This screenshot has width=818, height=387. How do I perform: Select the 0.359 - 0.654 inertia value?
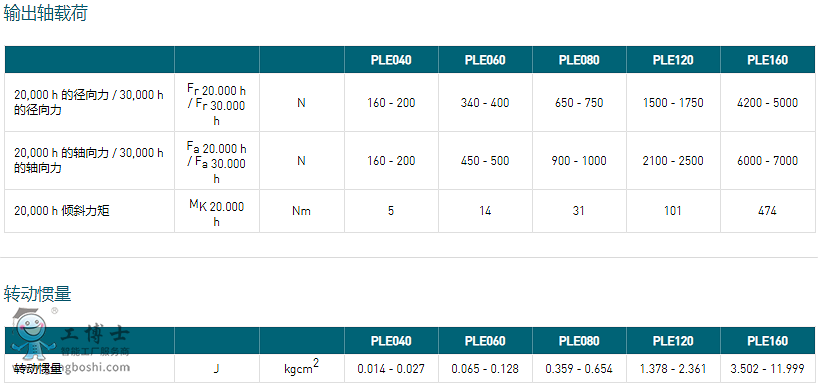pos(579,369)
